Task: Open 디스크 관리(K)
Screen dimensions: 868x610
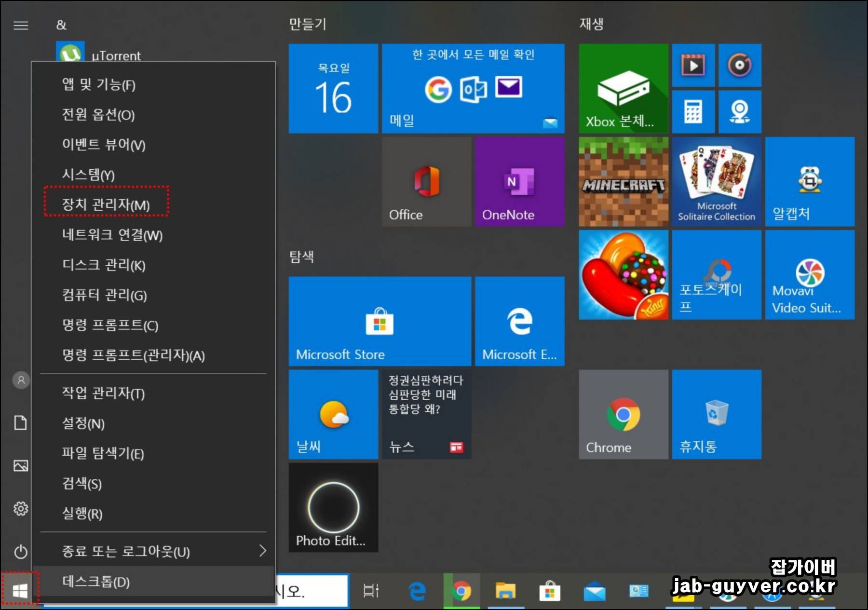Action: coord(153,265)
